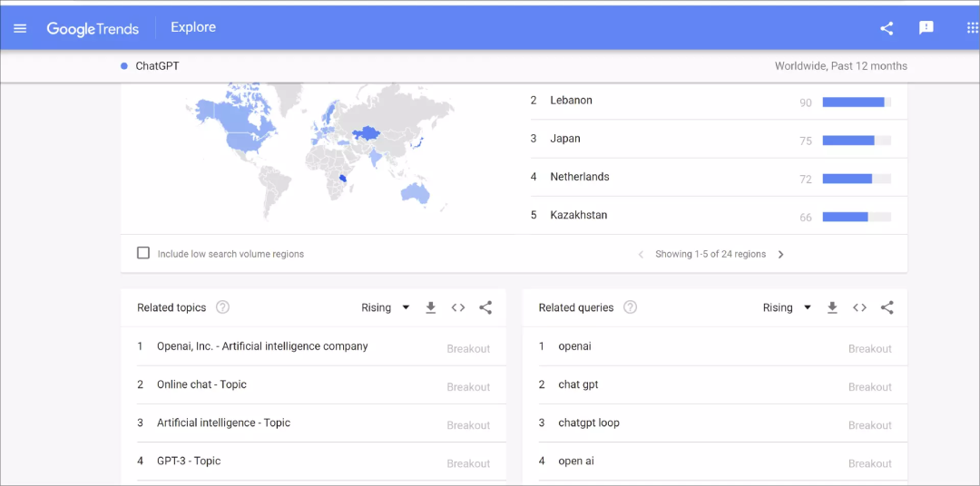The image size is (980, 486).
Task: Click the Kazakhstan interest bar
Action: coord(857,217)
